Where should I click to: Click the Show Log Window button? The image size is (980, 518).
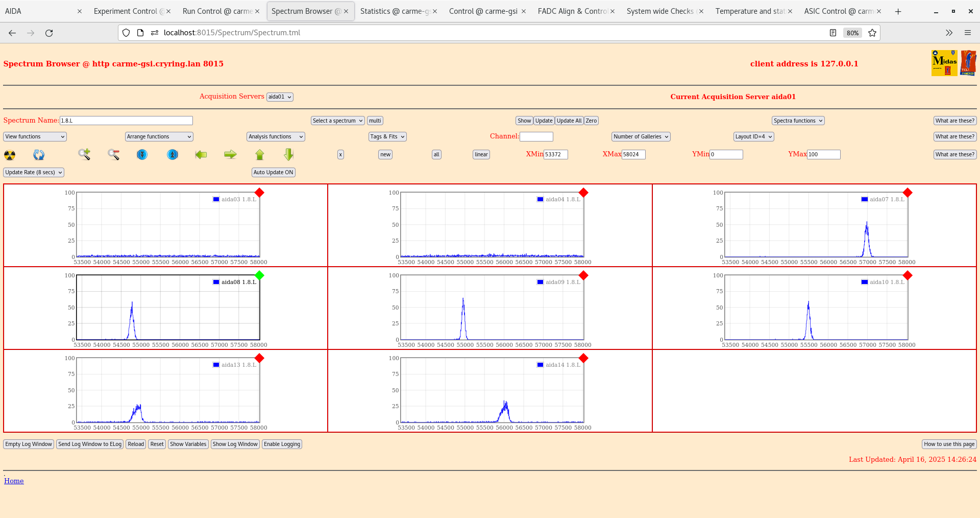pos(235,444)
